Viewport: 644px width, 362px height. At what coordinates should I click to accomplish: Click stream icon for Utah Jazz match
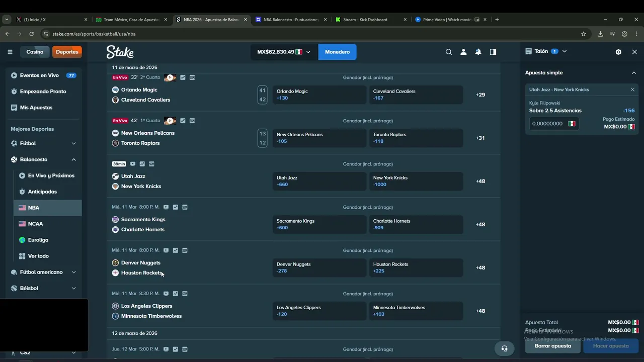pos(133,164)
